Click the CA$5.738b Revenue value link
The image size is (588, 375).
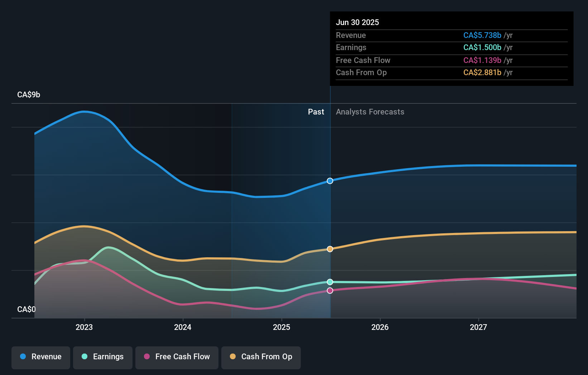tap(482, 35)
